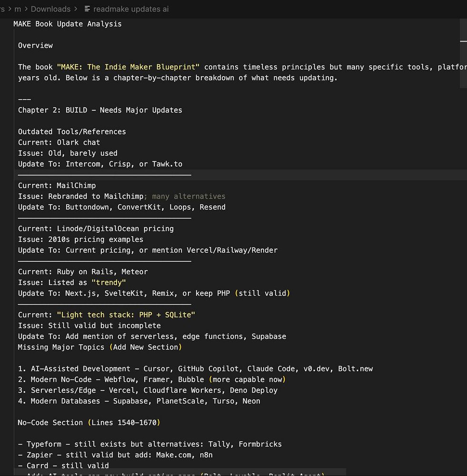The height and width of the screenshot is (476, 467).
Task: Click the '---' separator text under overview
Action: (x=24, y=99)
